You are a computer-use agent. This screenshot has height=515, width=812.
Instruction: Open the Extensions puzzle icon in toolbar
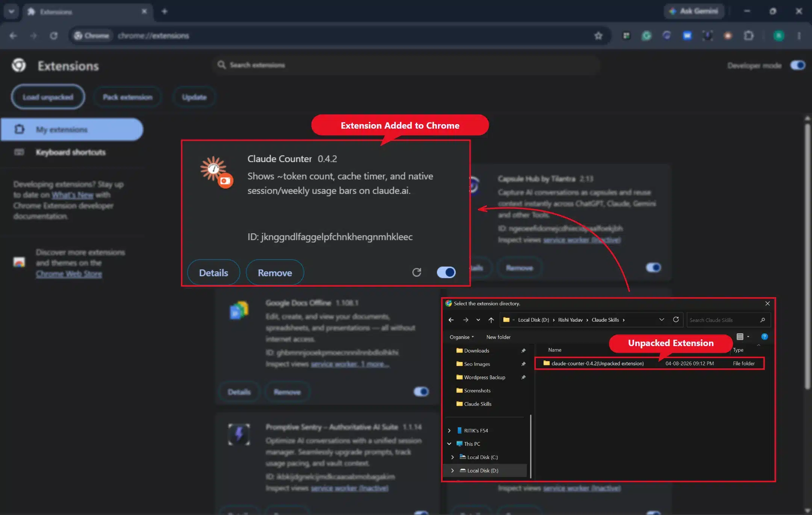coord(748,36)
